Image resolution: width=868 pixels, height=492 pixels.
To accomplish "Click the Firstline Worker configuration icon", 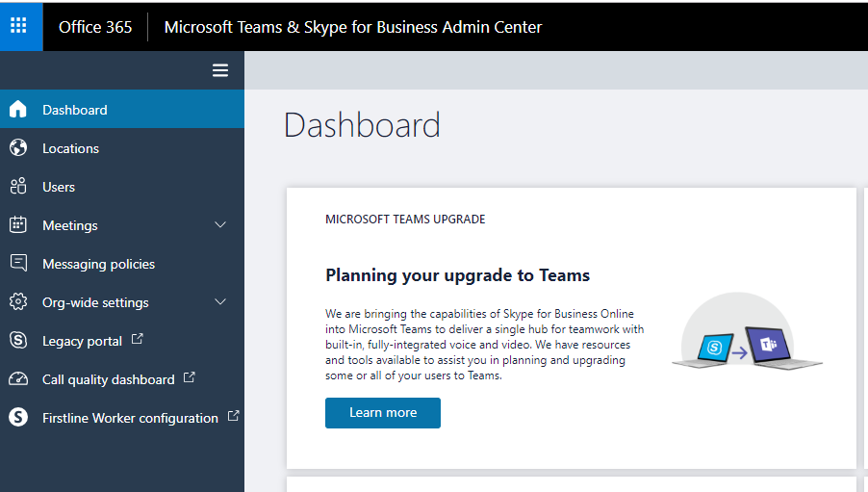I will pyautogui.click(x=17, y=418).
